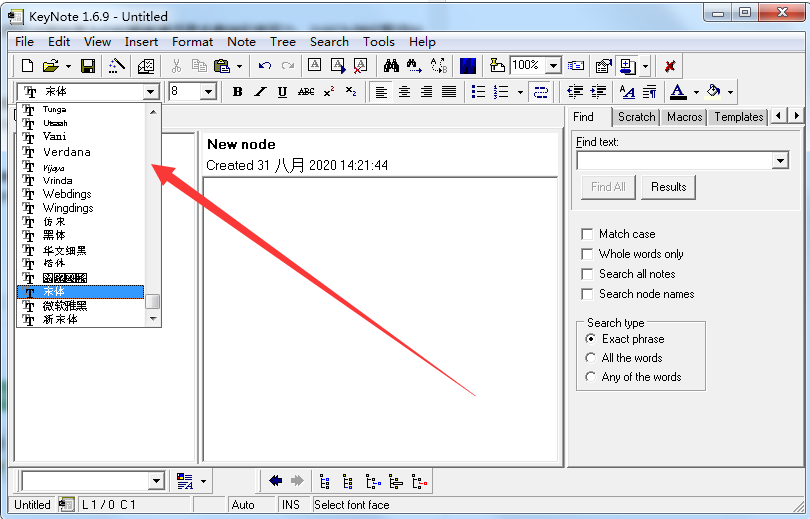The image size is (810, 519).
Task: Switch to the Scratch tab
Action: [636, 117]
